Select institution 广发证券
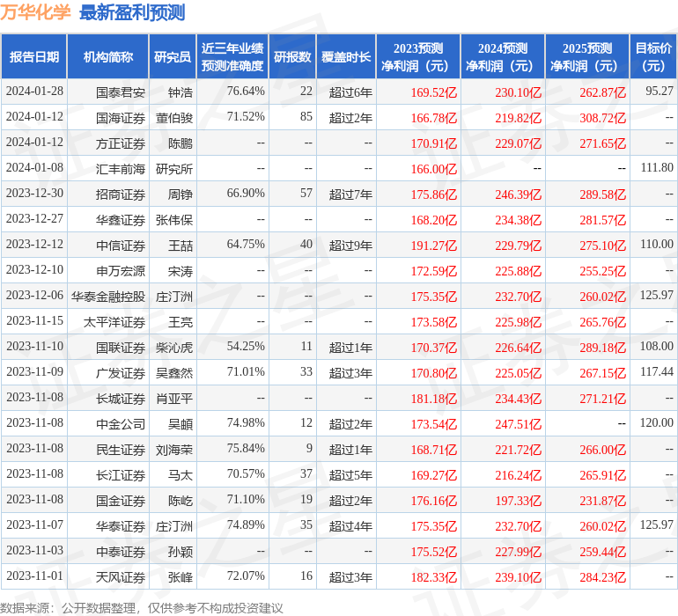Image resolution: width=678 pixels, height=616 pixels. pyautogui.click(x=121, y=372)
